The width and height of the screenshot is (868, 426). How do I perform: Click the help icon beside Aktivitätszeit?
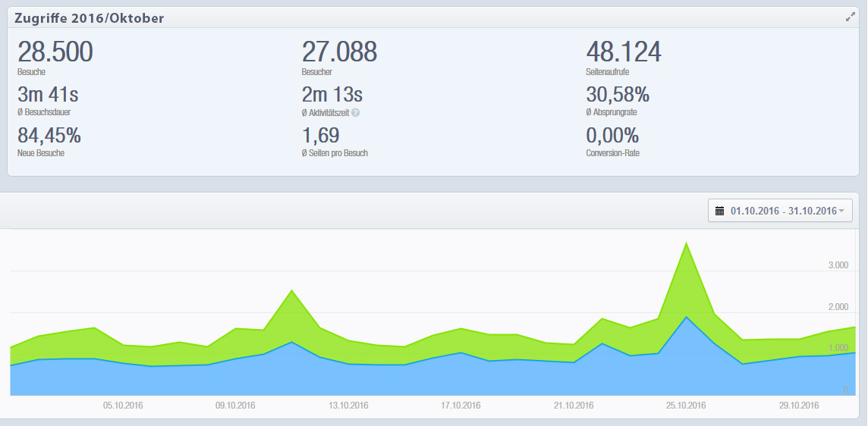click(x=355, y=113)
